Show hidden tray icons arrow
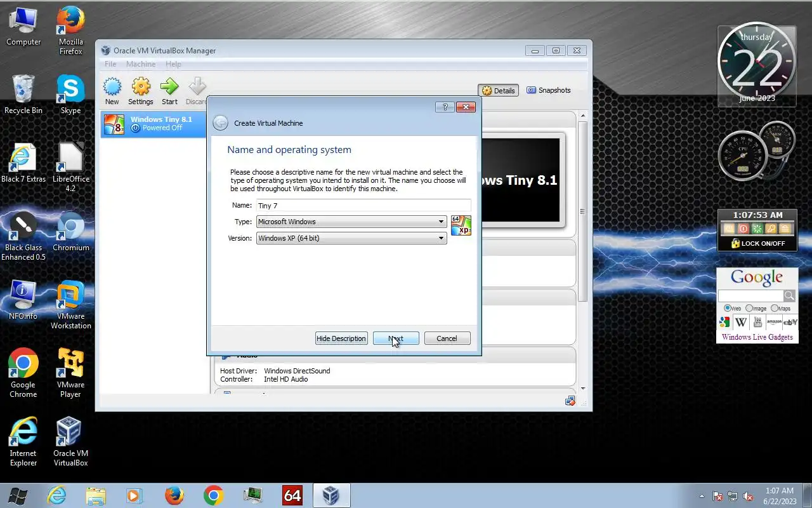The image size is (812, 508). click(x=702, y=497)
